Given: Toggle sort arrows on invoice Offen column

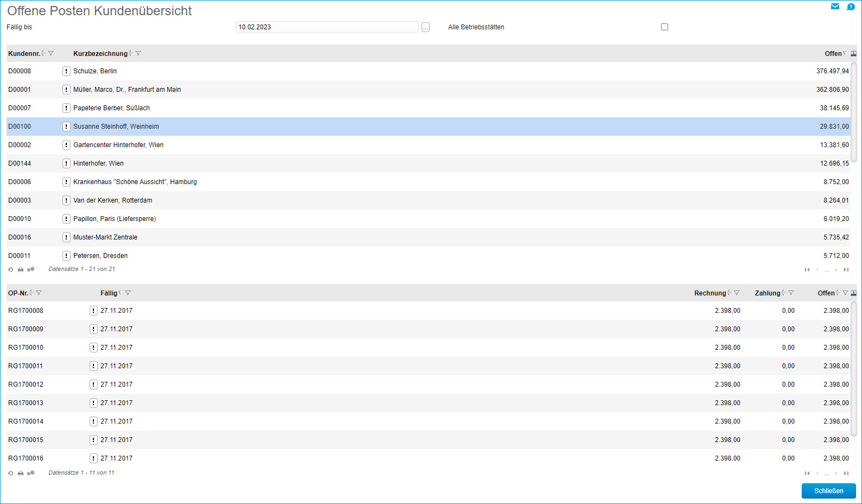Looking at the screenshot, I should 838,293.
